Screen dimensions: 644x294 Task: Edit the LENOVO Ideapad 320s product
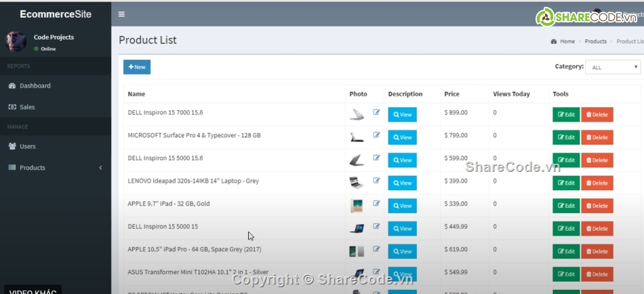(x=566, y=183)
